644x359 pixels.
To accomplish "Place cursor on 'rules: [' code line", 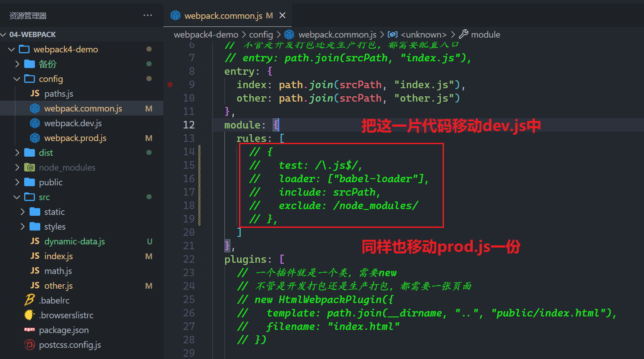I will [x=260, y=138].
